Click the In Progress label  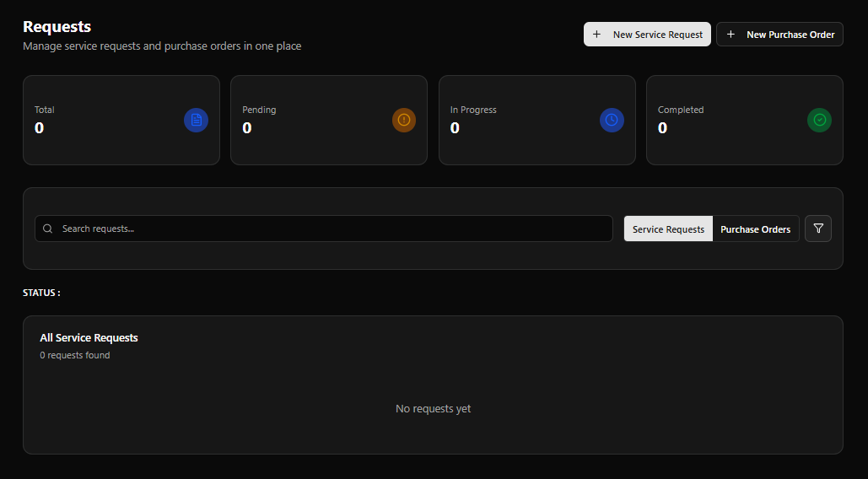tap(473, 110)
